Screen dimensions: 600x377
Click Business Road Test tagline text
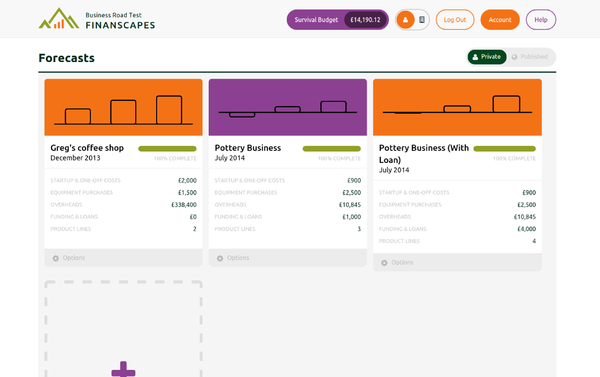click(113, 15)
